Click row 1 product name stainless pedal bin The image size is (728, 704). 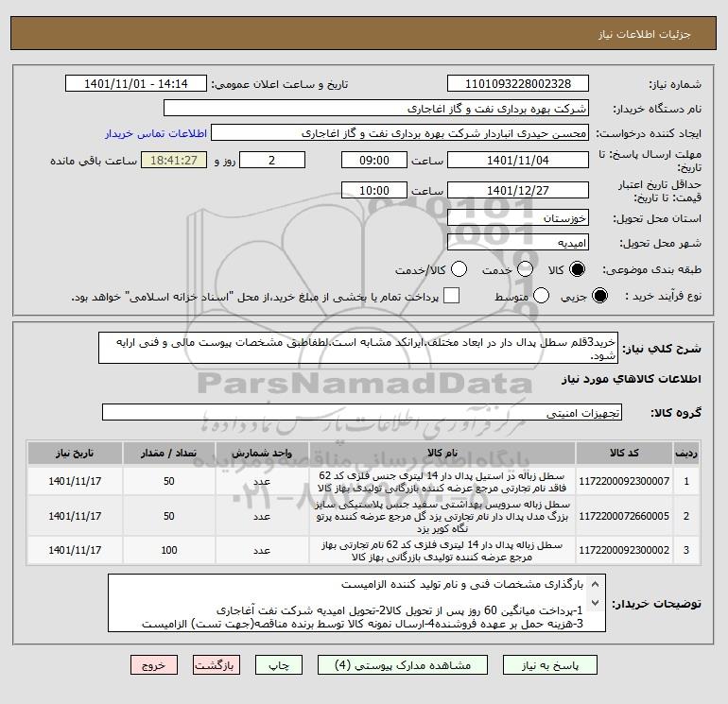[442, 482]
